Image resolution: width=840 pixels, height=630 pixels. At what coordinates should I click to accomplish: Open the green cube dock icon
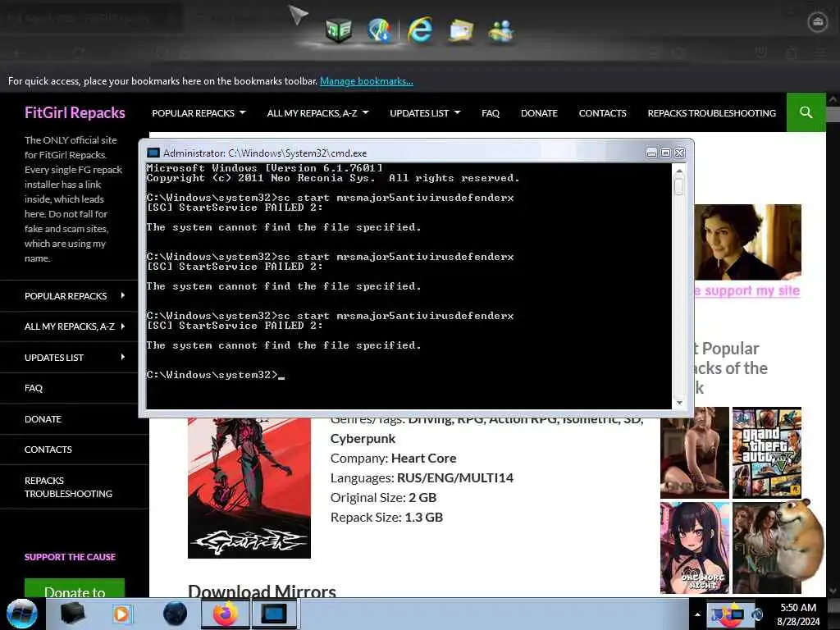click(x=339, y=30)
